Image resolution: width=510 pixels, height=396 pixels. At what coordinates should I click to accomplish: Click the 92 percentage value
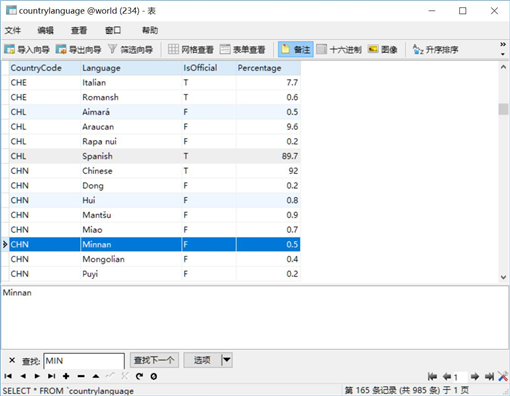(x=293, y=171)
